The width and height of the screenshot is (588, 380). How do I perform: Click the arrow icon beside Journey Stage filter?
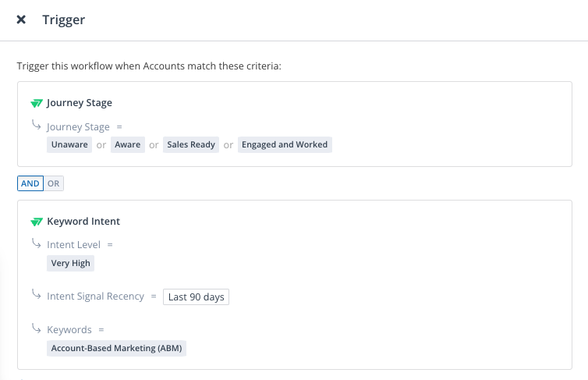37,125
